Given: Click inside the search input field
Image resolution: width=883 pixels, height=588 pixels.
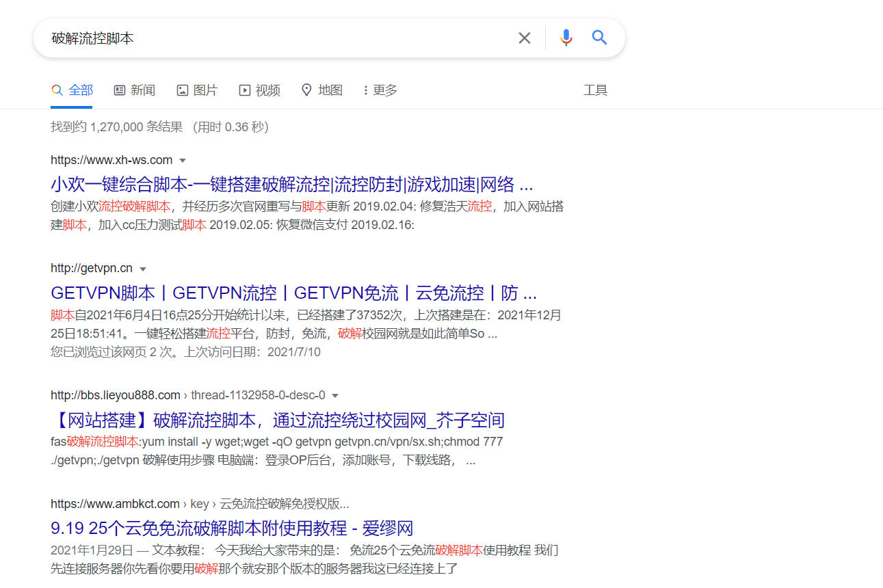Looking at the screenshot, I should coord(274,38).
